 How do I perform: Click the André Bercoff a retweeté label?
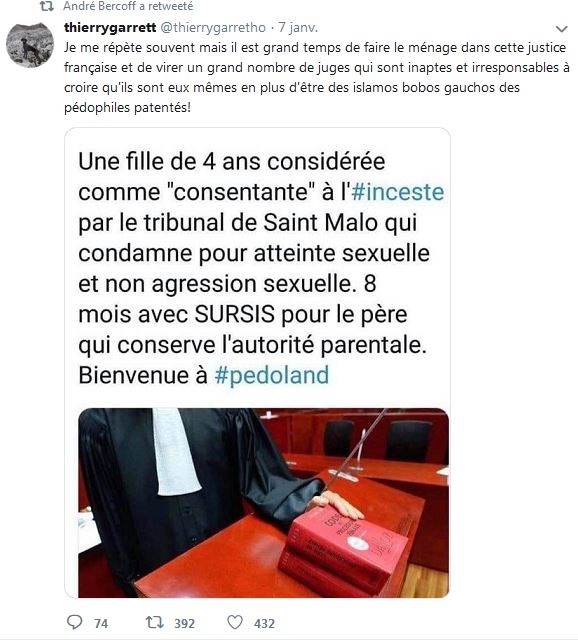coord(128,6)
